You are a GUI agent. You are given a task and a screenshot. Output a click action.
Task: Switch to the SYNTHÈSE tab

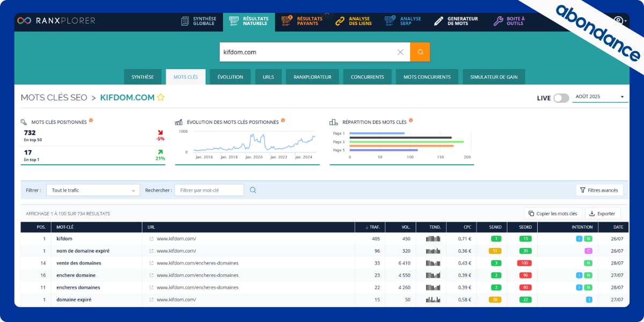click(143, 77)
